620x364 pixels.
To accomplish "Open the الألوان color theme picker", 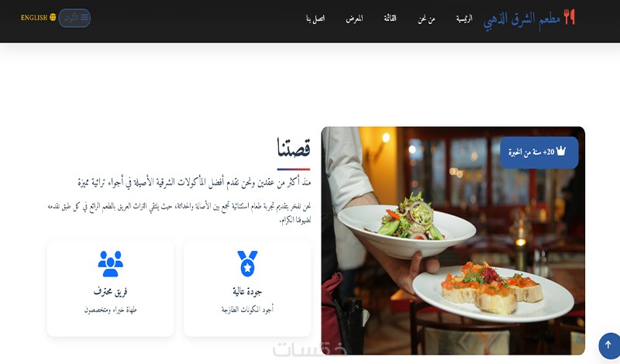I will click(74, 18).
